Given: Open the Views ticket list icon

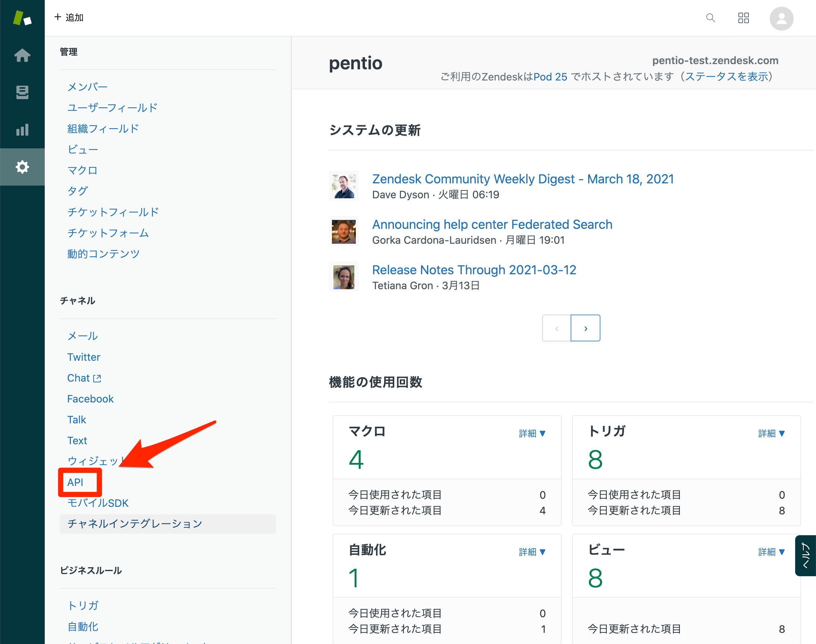Looking at the screenshot, I should [x=22, y=92].
